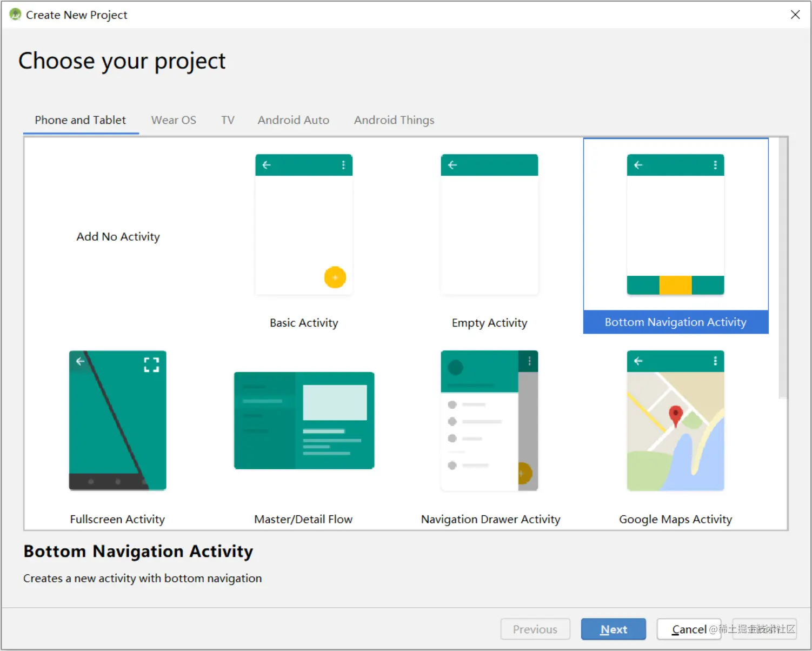Click the back arrow in Basic Activity preview
Screen dimensions: 812x651
(x=267, y=165)
